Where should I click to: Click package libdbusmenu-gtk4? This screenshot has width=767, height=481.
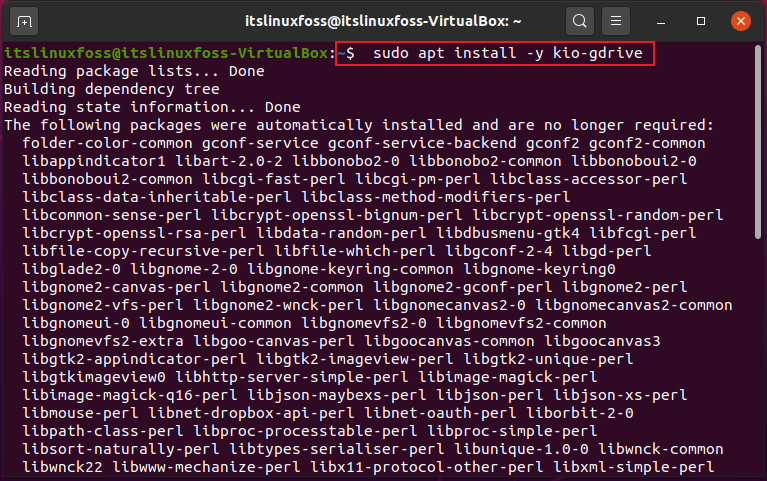508,233
